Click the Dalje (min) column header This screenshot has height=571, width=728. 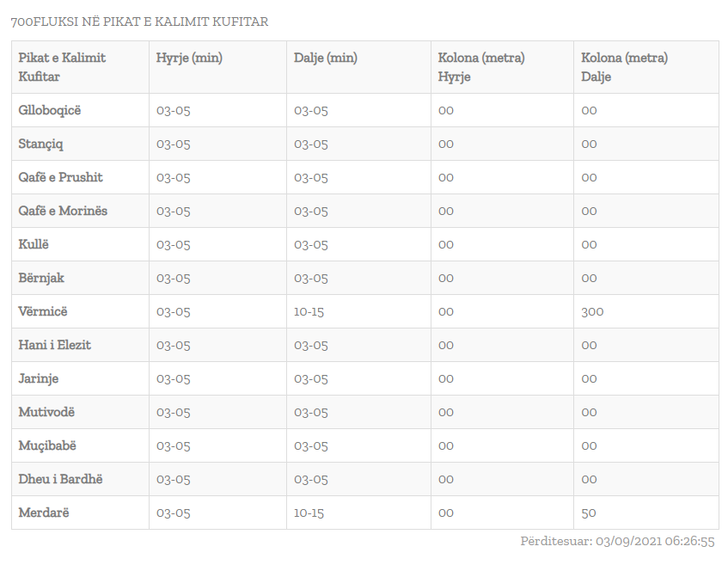coord(326,58)
